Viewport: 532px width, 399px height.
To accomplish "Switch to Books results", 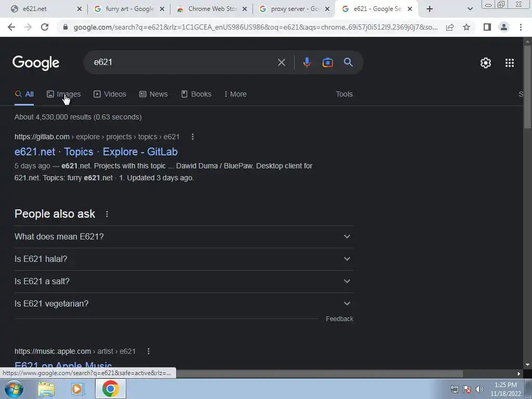I will [x=196, y=94].
